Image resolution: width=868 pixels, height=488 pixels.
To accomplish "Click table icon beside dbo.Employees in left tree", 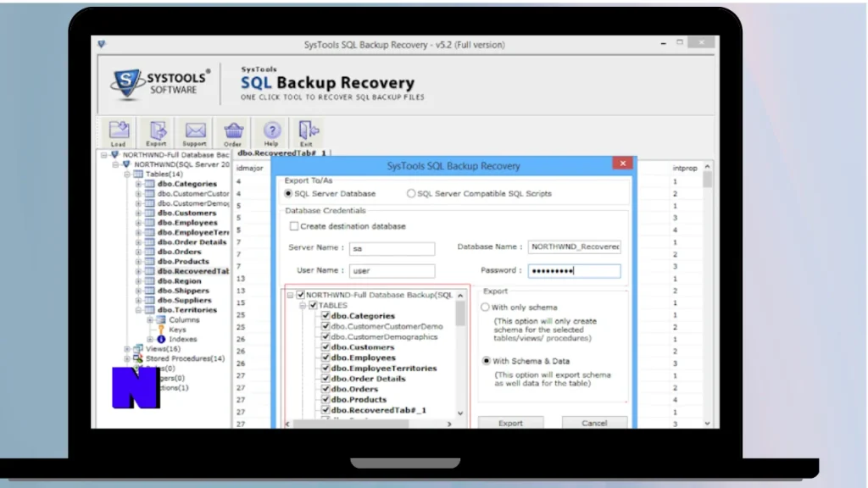I will (149, 223).
